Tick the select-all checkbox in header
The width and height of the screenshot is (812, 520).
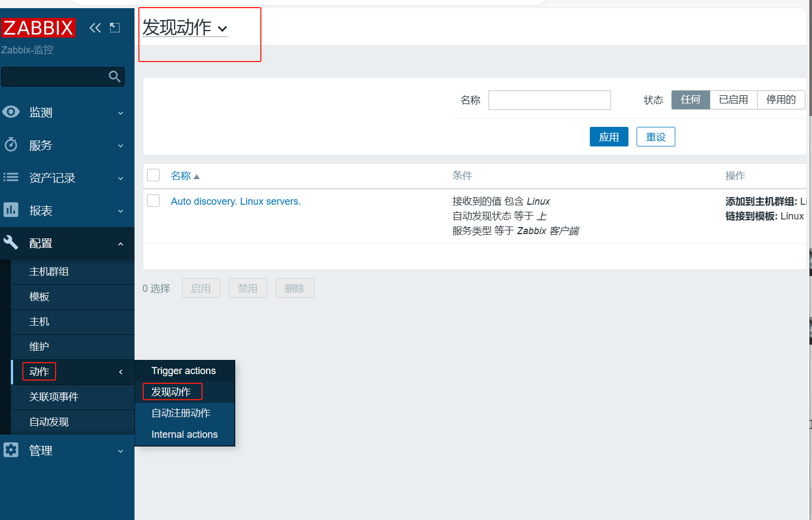[154, 175]
